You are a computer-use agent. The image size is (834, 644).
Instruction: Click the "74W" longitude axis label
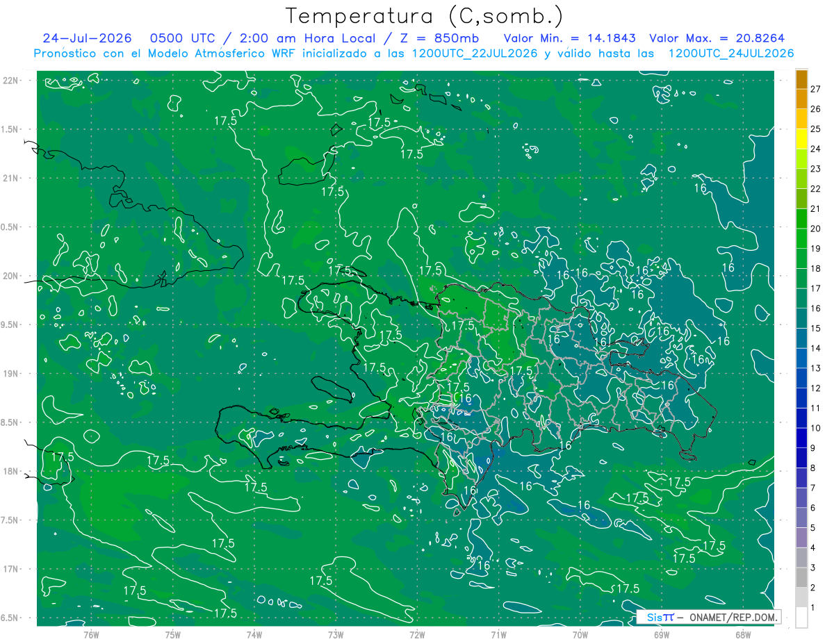tap(254, 634)
